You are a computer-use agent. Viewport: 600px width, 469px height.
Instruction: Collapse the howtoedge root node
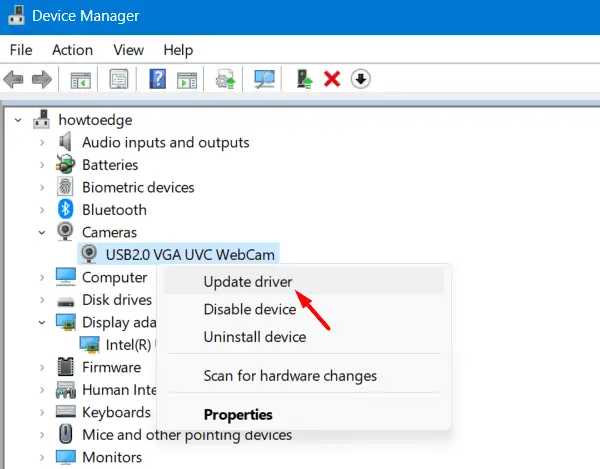point(18,120)
